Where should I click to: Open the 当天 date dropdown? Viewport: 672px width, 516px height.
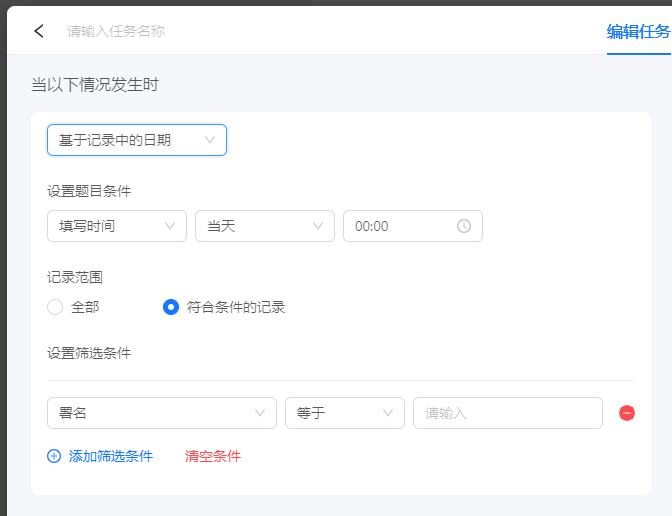click(x=265, y=226)
